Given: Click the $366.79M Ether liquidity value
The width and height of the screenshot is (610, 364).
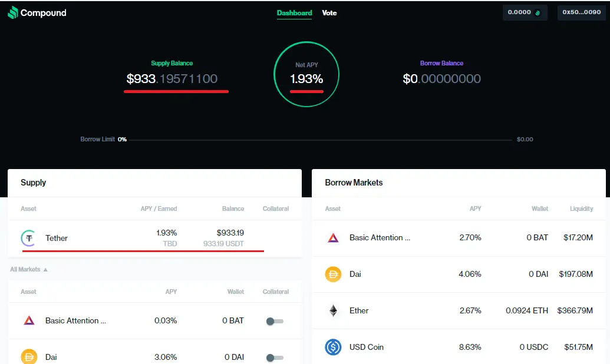Looking at the screenshot, I should pos(575,310).
